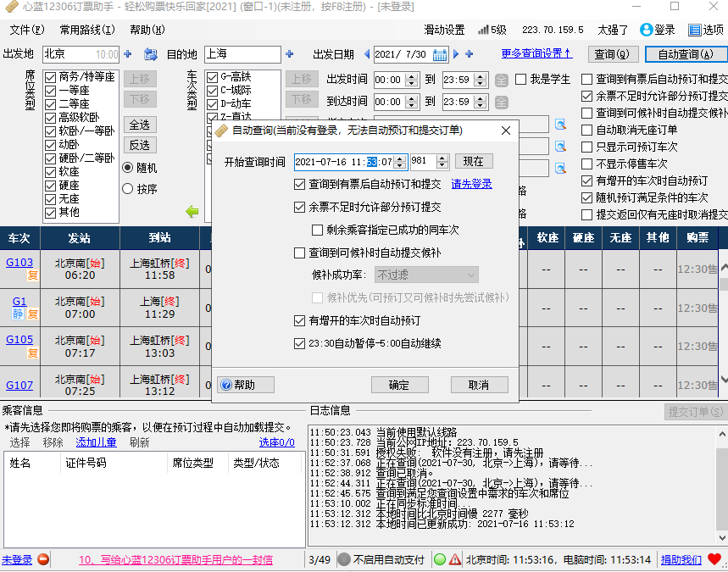Click the swap origin and destination icon
The image size is (728, 572).
click(151, 55)
